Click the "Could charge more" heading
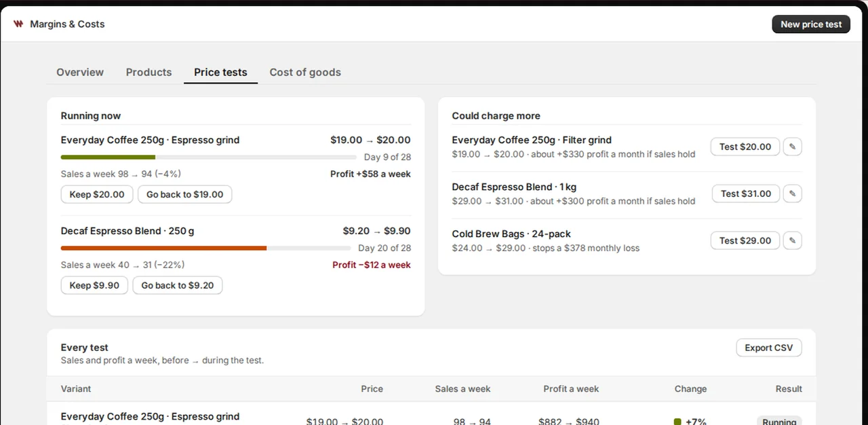Viewport: 868px width, 425px height. [x=496, y=115]
